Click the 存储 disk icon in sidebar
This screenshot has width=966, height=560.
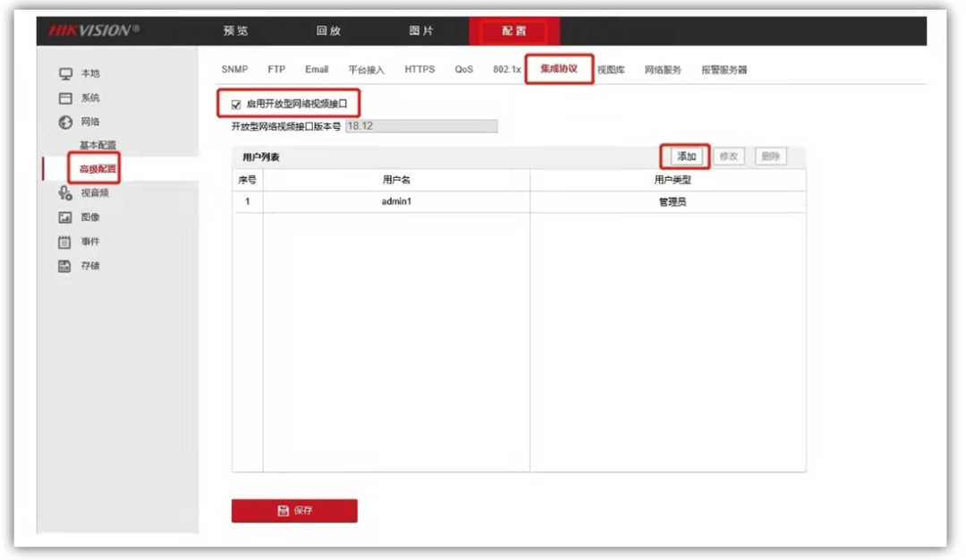[64, 267]
